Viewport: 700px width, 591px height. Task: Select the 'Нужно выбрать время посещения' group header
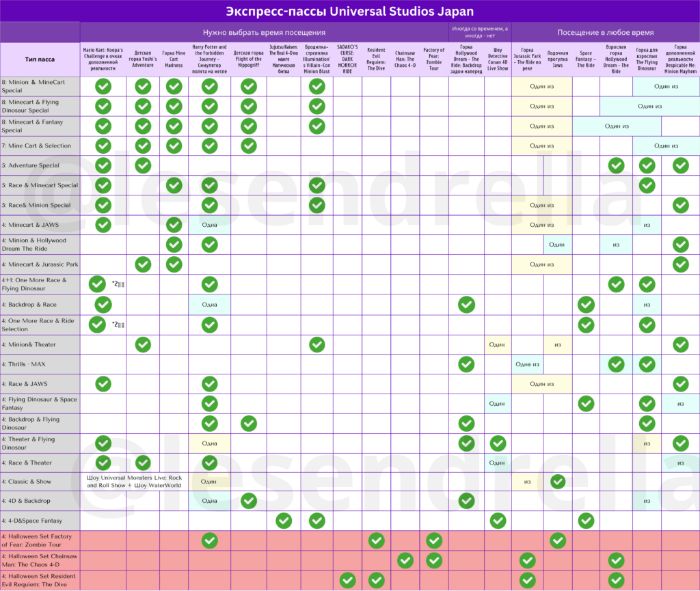[x=265, y=33]
